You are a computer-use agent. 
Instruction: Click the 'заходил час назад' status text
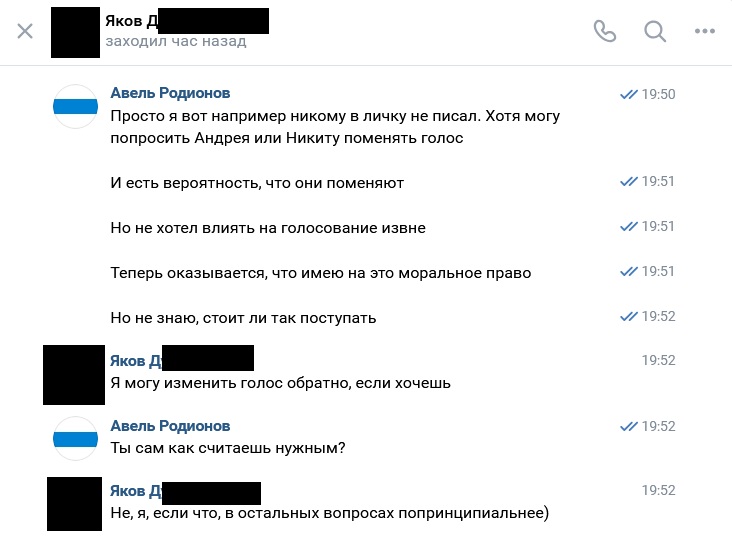click(174, 42)
